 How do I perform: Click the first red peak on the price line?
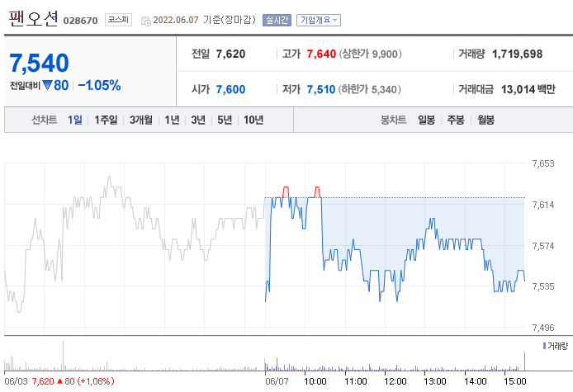click(286, 191)
